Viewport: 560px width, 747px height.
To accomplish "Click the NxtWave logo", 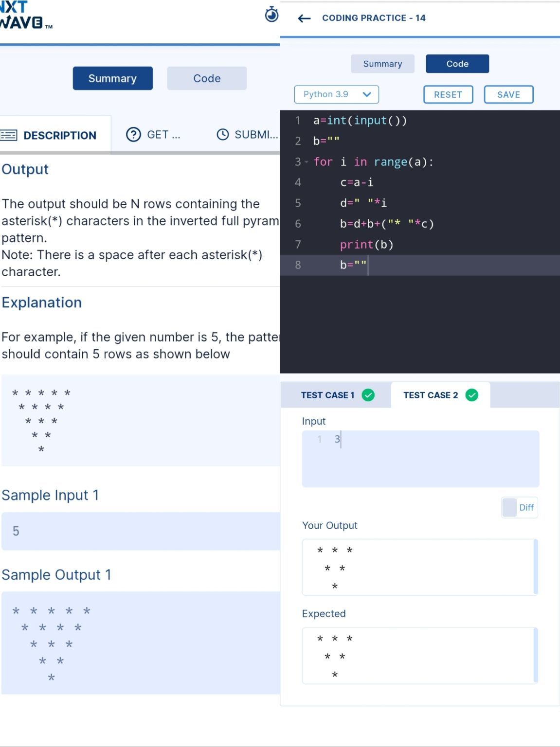I will pyautogui.click(x=23, y=16).
